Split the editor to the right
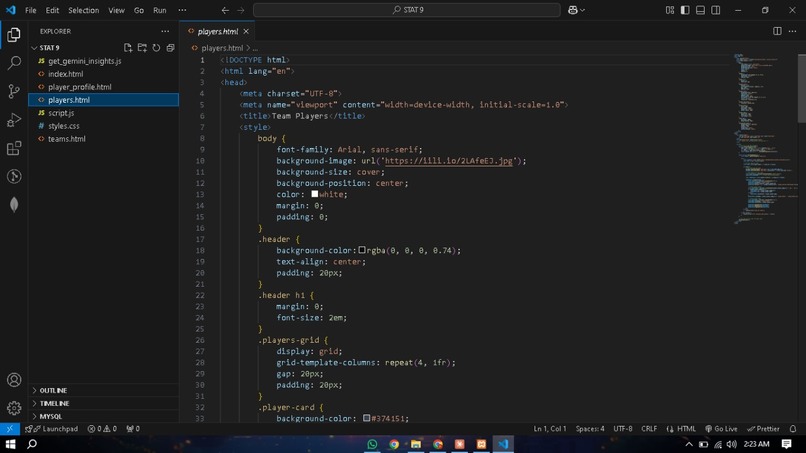 [x=777, y=31]
